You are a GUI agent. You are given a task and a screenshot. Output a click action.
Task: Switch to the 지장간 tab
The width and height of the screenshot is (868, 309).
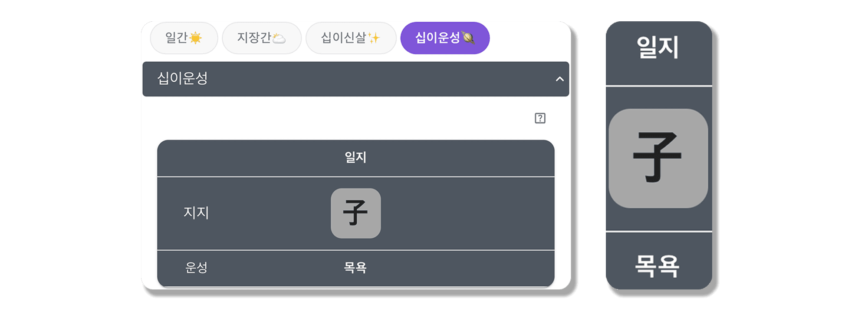261,38
